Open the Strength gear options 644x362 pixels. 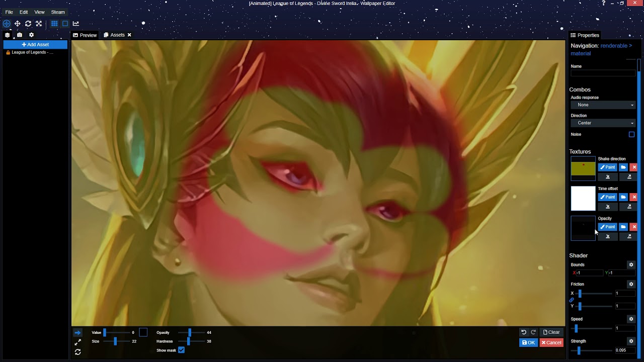631,341
